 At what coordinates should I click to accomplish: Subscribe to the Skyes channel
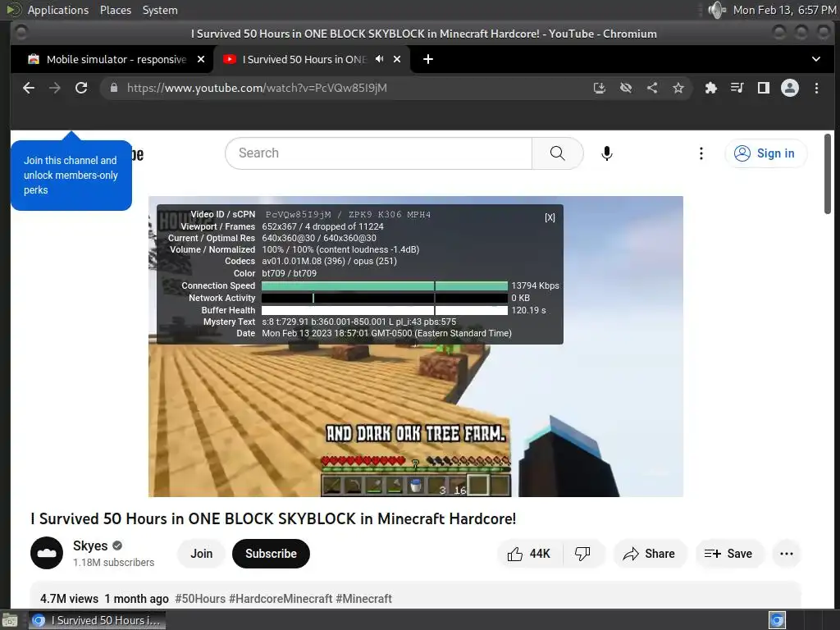pyautogui.click(x=271, y=554)
